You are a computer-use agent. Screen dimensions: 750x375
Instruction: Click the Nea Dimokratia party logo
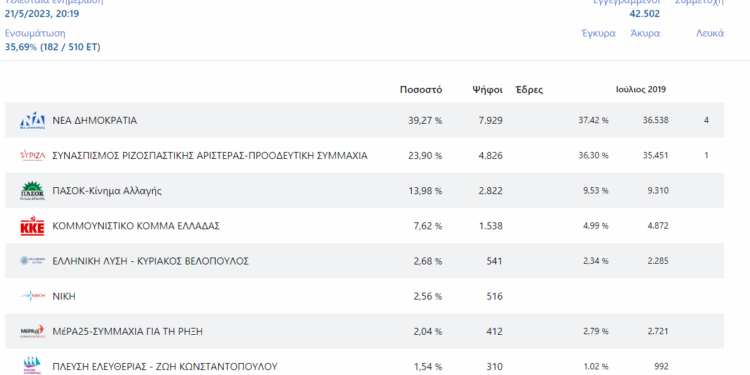pyautogui.click(x=32, y=121)
